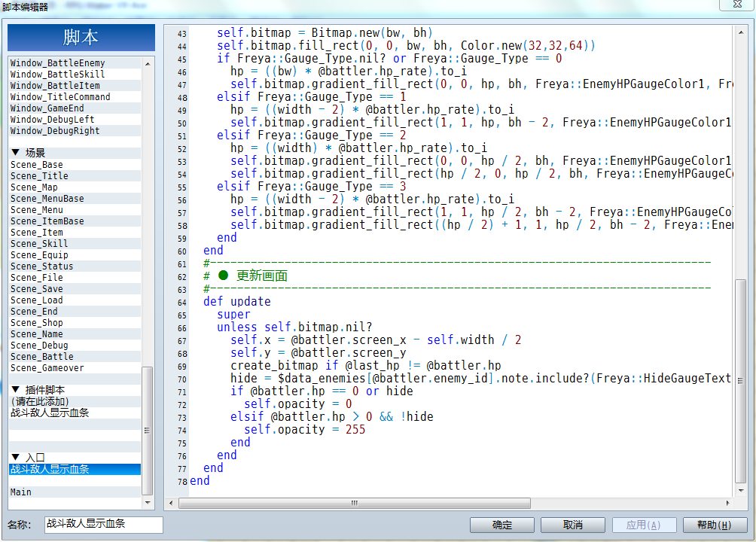Select Scene_Skill script

(x=75, y=244)
